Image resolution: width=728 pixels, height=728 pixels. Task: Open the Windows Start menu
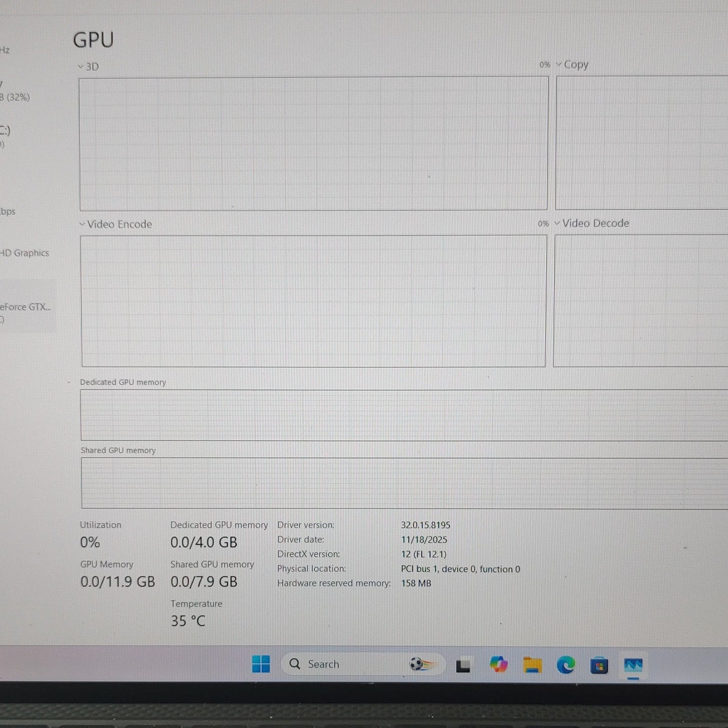tap(261, 664)
